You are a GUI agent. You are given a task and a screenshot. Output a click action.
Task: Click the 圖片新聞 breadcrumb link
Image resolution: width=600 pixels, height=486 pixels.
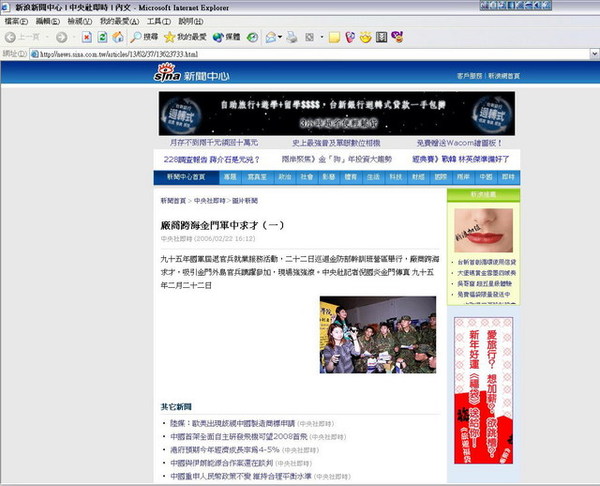click(245, 201)
